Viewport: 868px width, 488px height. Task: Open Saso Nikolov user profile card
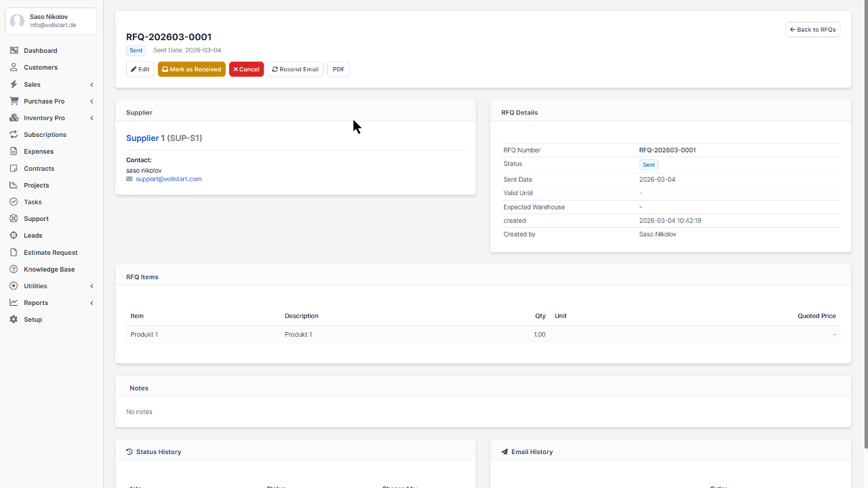52,21
